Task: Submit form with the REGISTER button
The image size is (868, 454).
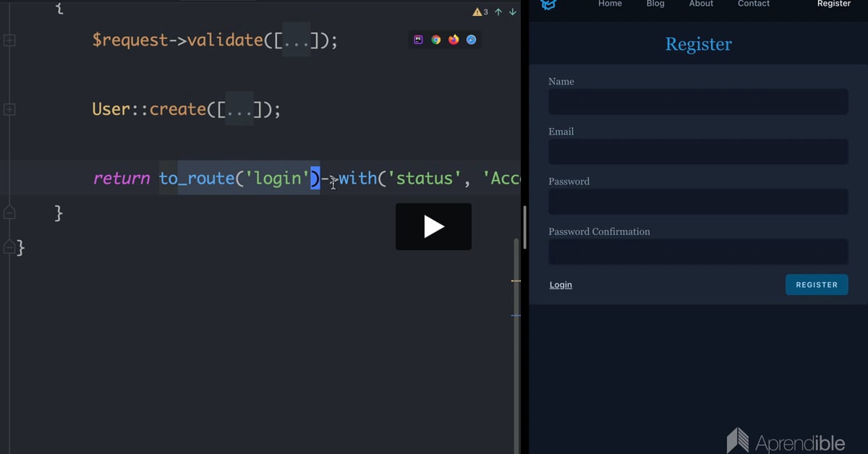Action: tap(817, 285)
